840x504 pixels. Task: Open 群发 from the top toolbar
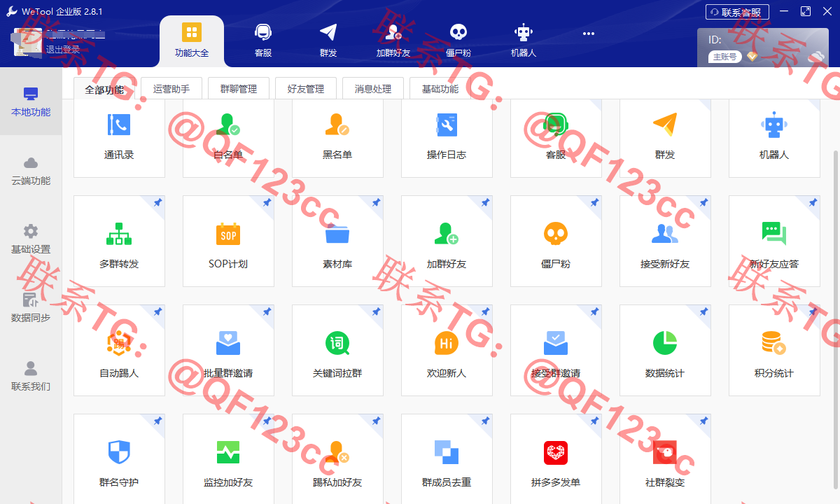(x=328, y=41)
